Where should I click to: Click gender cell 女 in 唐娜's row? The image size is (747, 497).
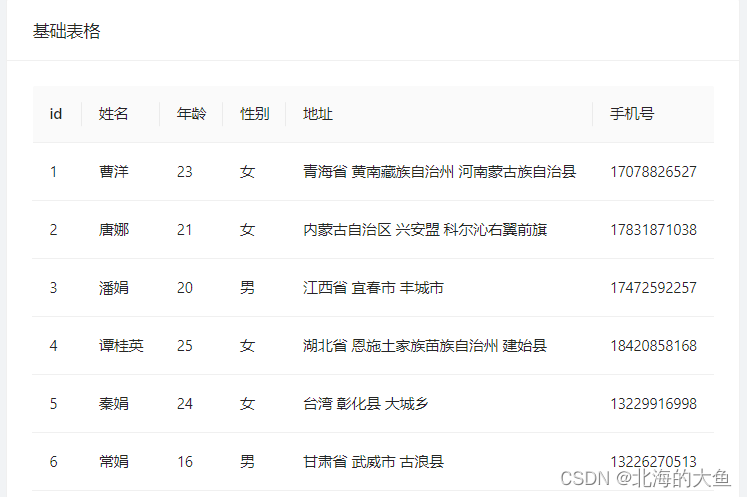[x=247, y=230]
